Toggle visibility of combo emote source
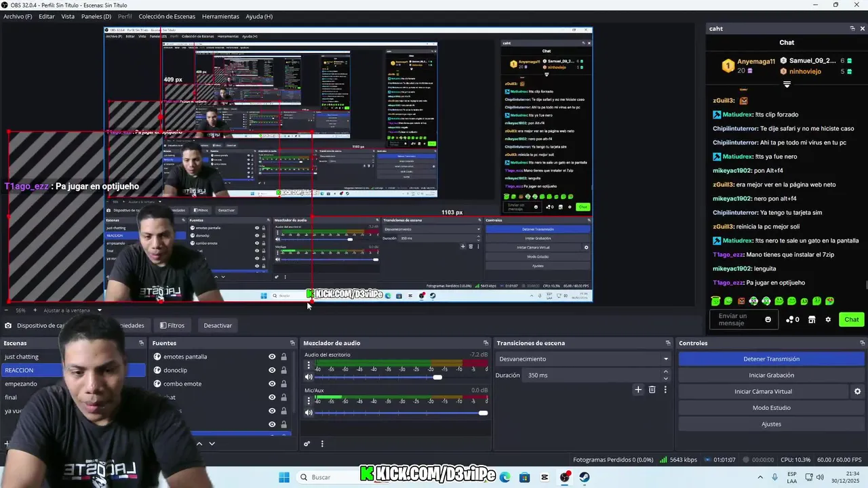Image resolution: width=868 pixels, height=488 pixels. (272, 384)
